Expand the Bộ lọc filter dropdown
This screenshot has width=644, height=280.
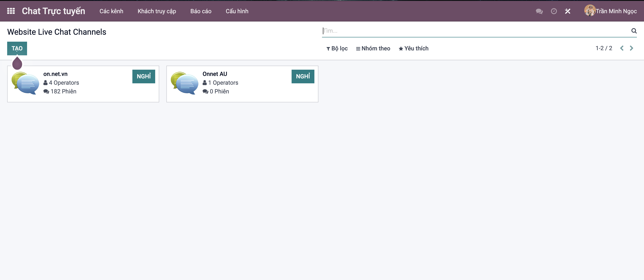pyautogui.click(x=337, y=48)
